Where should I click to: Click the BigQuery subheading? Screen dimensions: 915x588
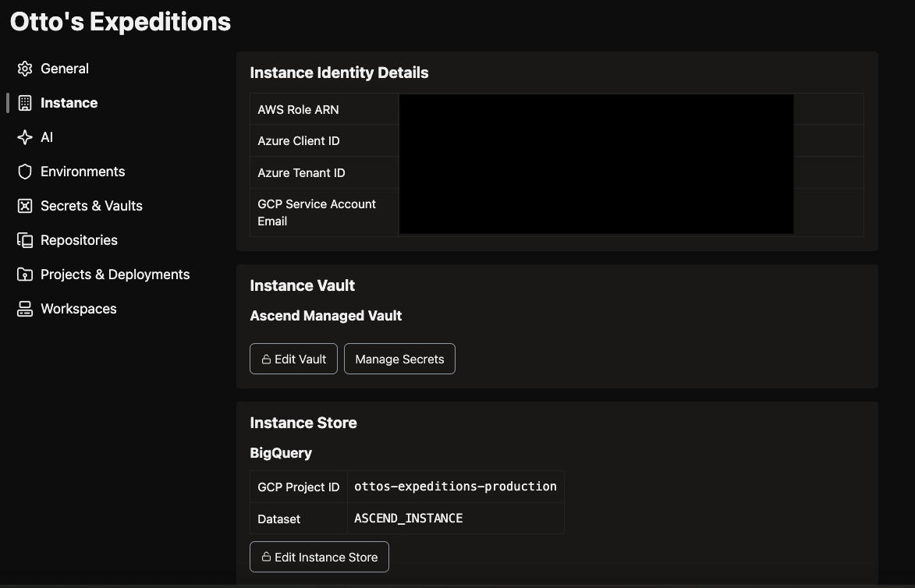(x=281, y=453)
